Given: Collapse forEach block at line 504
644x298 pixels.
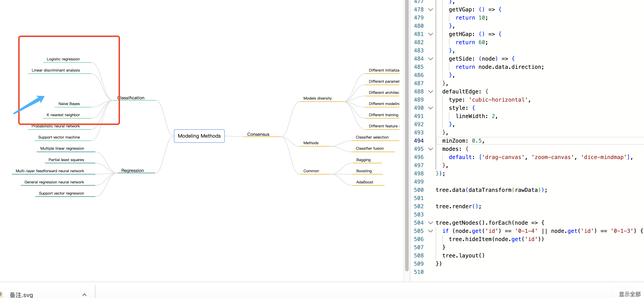Looking at the screenshot, I should tap(430, 222).
